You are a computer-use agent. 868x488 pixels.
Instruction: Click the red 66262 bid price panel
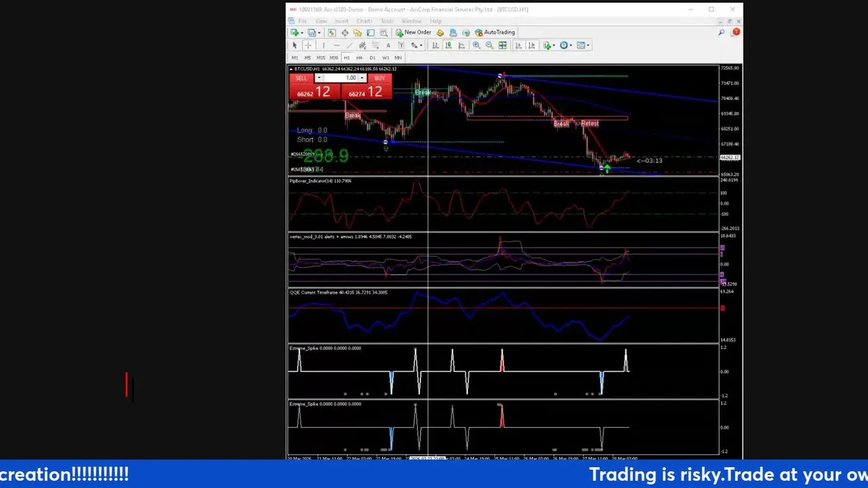pos(315,91)
